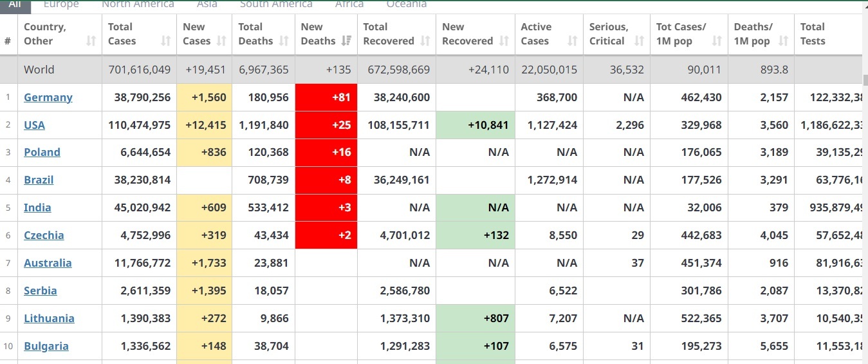Select the North America tab

(138, 5)
